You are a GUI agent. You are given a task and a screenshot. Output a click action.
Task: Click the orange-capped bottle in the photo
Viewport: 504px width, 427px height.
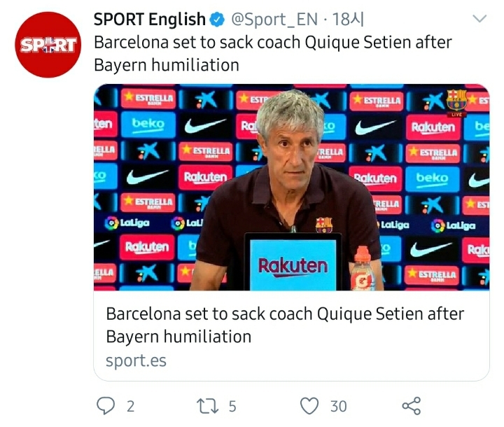[362, 268]
